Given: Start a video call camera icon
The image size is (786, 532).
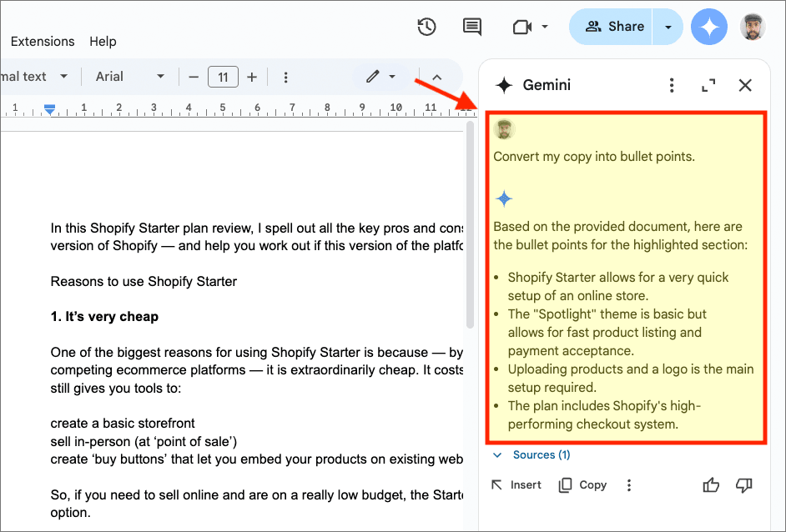Looking at the screenshot, I should coord(521,27).
